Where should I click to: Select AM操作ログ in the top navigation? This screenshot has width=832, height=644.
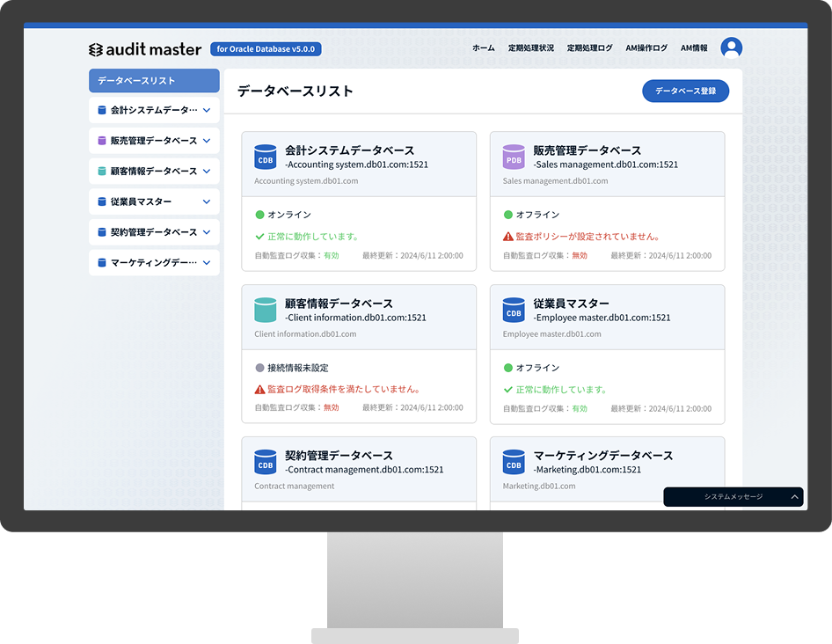pos(647,48)
